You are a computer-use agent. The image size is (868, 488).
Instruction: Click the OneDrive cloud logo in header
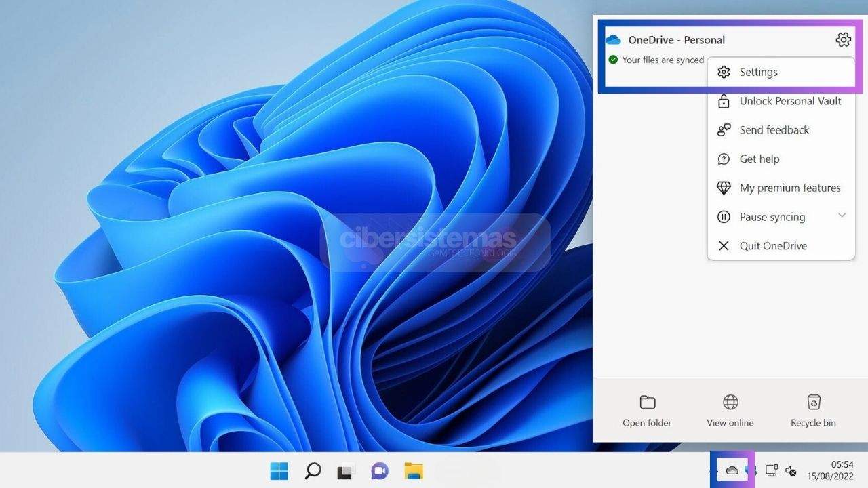click(613, 40)
